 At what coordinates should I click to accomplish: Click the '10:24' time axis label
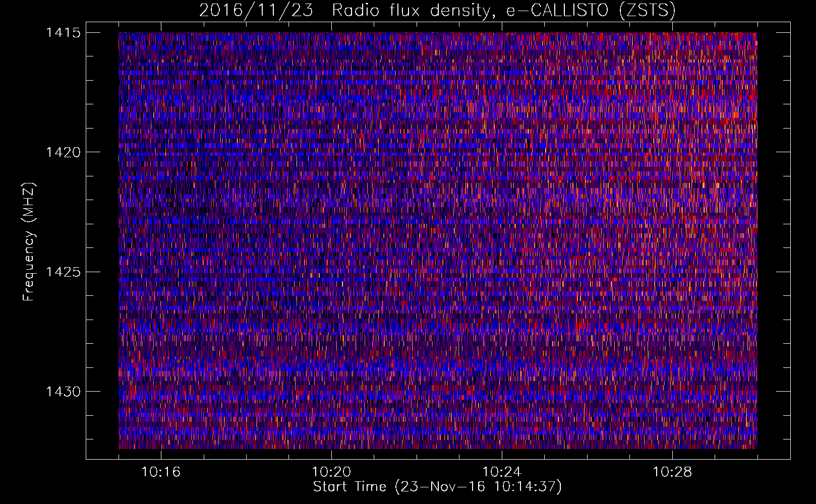coord(502,472)
